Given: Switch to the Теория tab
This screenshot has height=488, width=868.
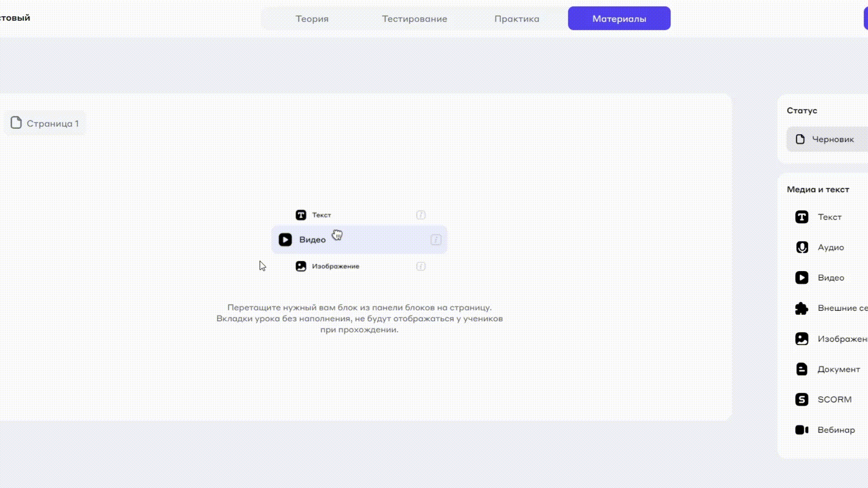Looking at the screenshot, I should pos(312,19).
